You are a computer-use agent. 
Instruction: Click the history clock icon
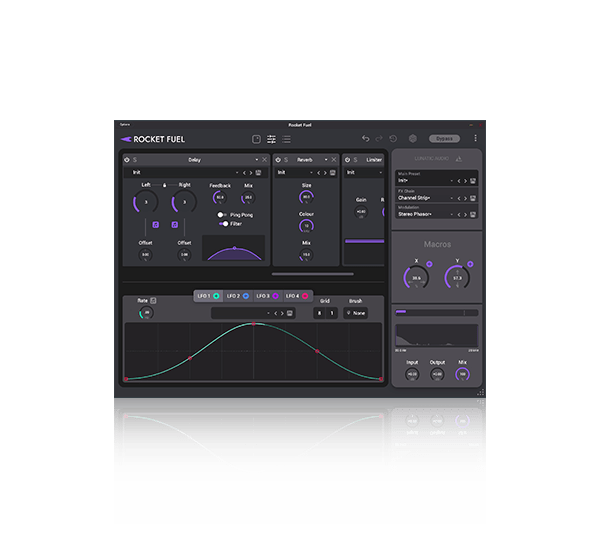393,139
